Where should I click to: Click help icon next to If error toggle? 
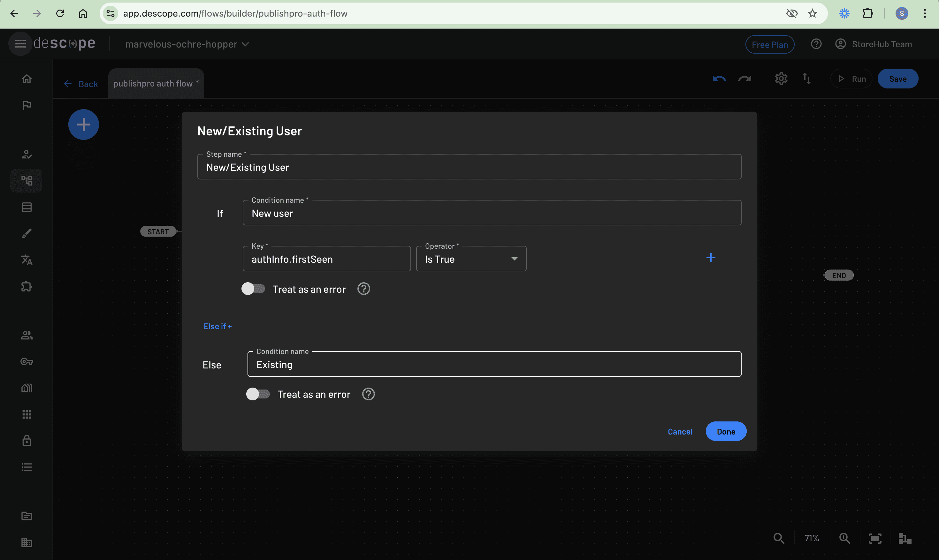click(x=363, y=289)
